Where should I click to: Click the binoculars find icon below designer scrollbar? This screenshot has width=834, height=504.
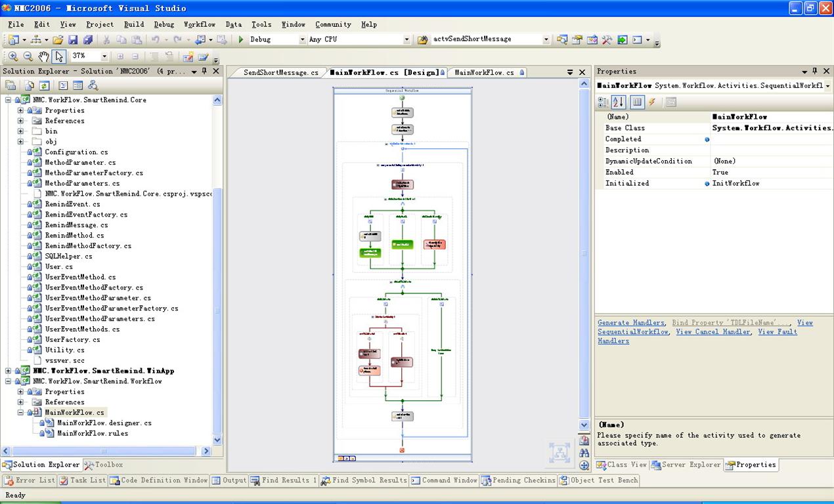(584, 453)
